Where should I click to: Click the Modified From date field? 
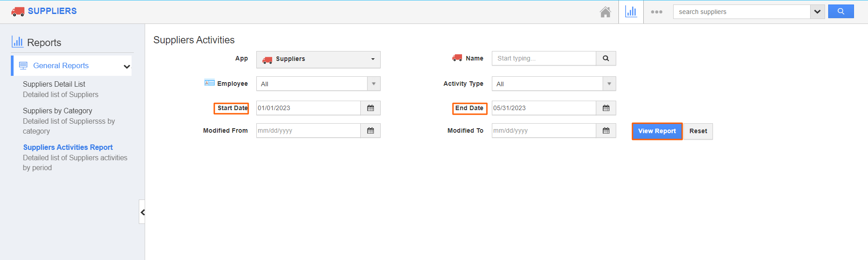click(x=308, y=131)
